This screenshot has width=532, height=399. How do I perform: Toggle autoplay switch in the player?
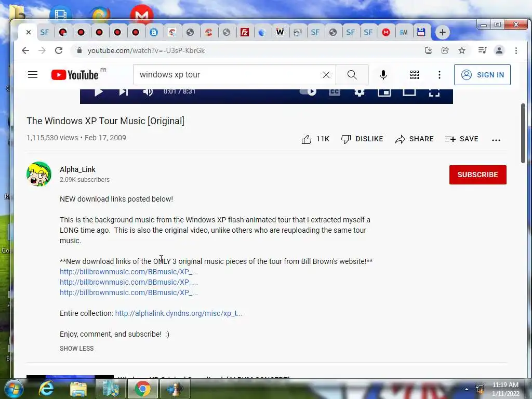pyautogui.click(x=308, y=91)
